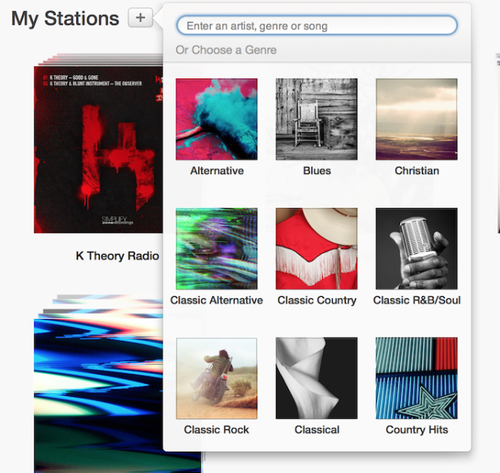The width and height of the screenshot is (500, 473).
Task: Focus the artist, genre or song search field
Action: pyautogui.click(x=317, y=25)
